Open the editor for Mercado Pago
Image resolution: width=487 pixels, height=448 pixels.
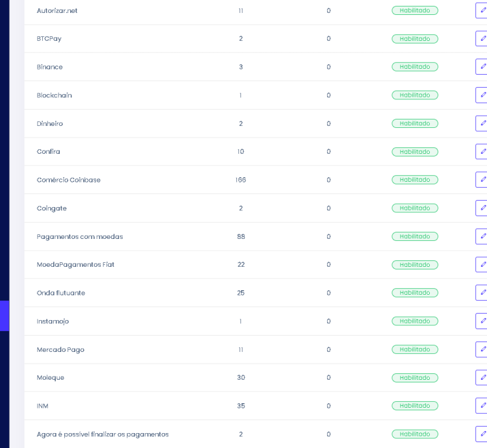coord(482,349)
